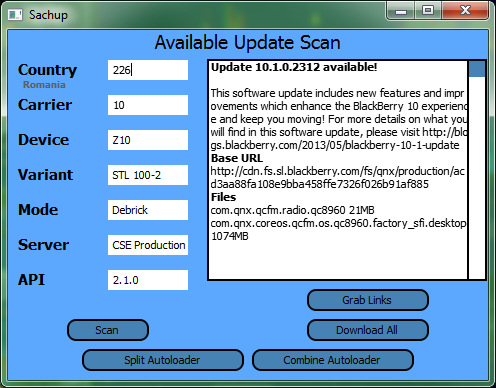Click the Split Autoloader button
The height and width of the screenshot is (388, 496).
pos(163,360)
